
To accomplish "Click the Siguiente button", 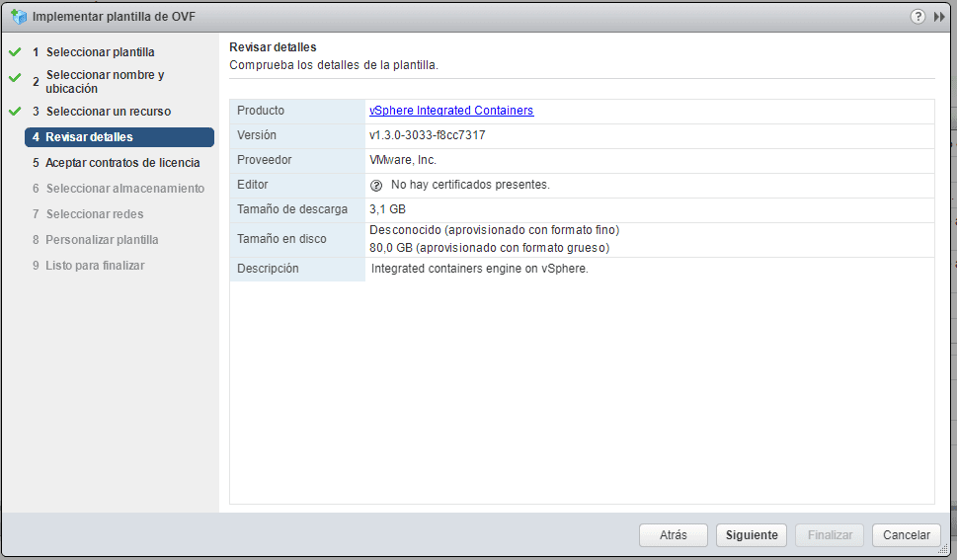I will point(752,535).
